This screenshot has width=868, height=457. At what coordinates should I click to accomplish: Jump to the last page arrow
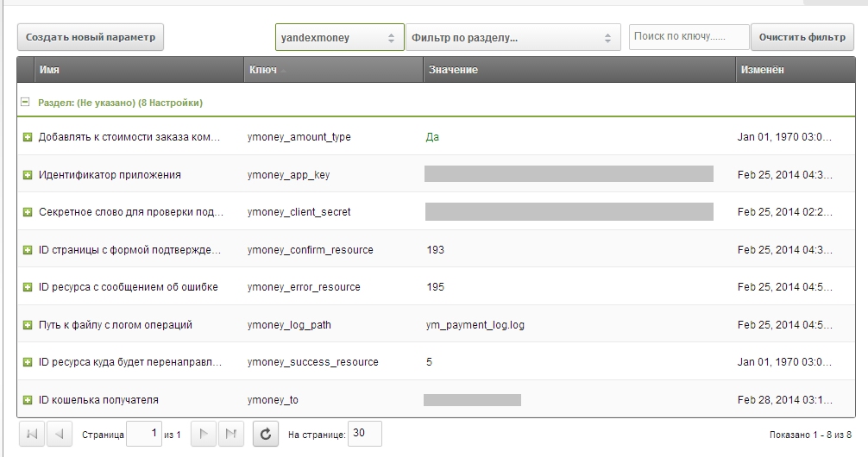[x=230, y=435]
